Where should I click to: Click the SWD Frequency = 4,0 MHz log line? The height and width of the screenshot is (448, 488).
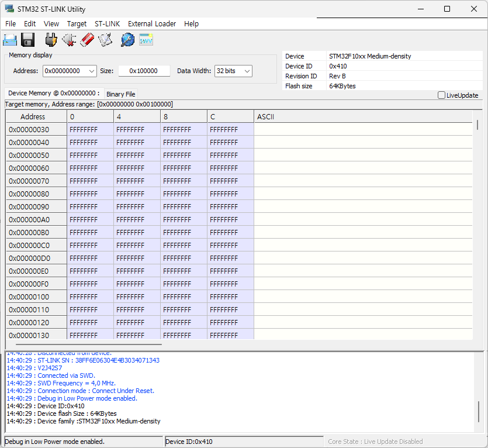click(x=61, y=383)
